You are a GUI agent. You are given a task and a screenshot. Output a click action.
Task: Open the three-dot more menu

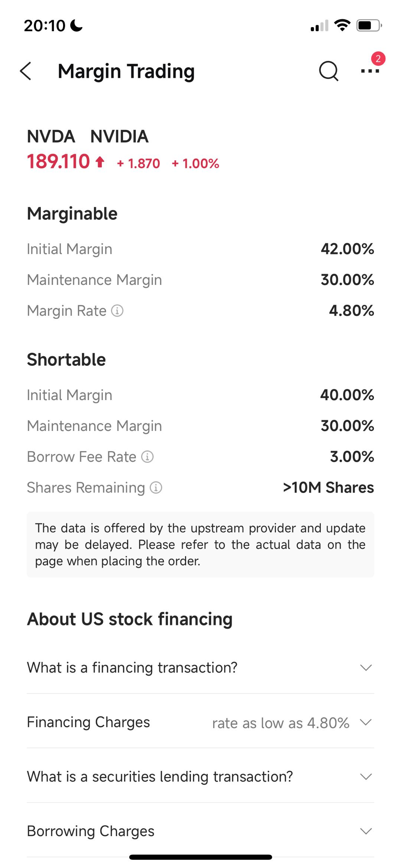[x=370, y=71]
